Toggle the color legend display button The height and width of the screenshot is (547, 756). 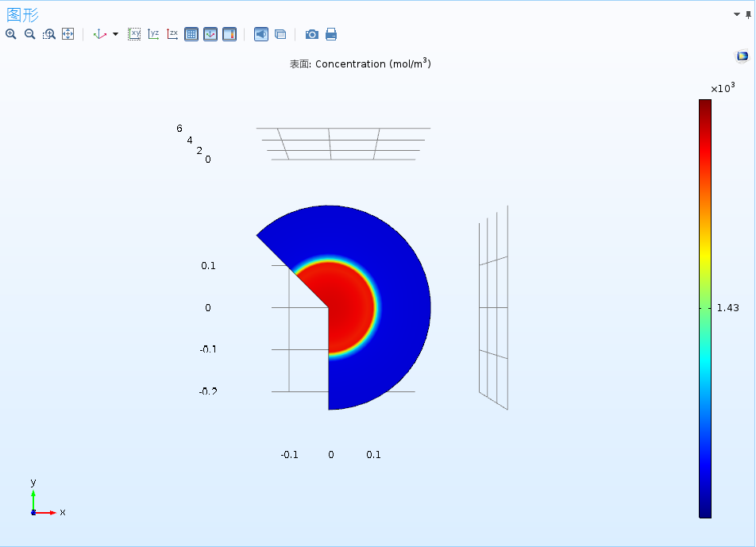click(x=229, y=34)
